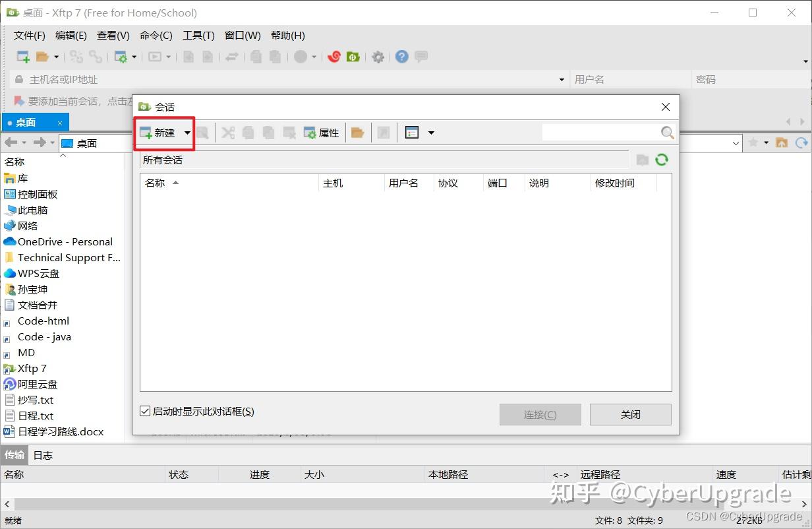
Task: Click the 关闭 button to close the dialog
Action: click(630, 414)
